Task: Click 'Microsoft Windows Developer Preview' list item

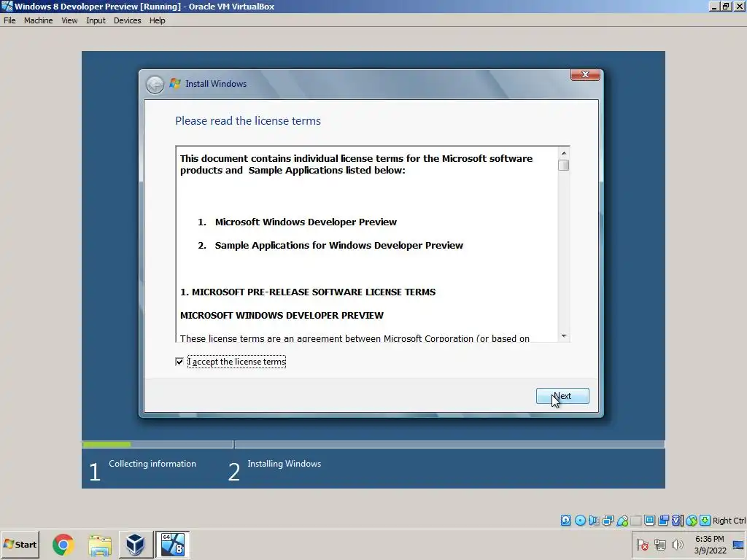Action: (306, 222)
